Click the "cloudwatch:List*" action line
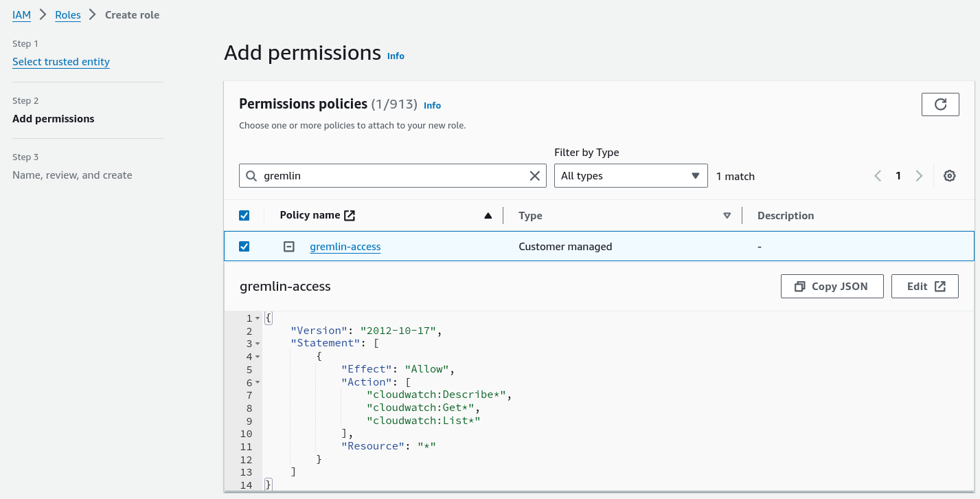Image resolution: width=980 pixels, height=499 pixels. coord(423,421)
